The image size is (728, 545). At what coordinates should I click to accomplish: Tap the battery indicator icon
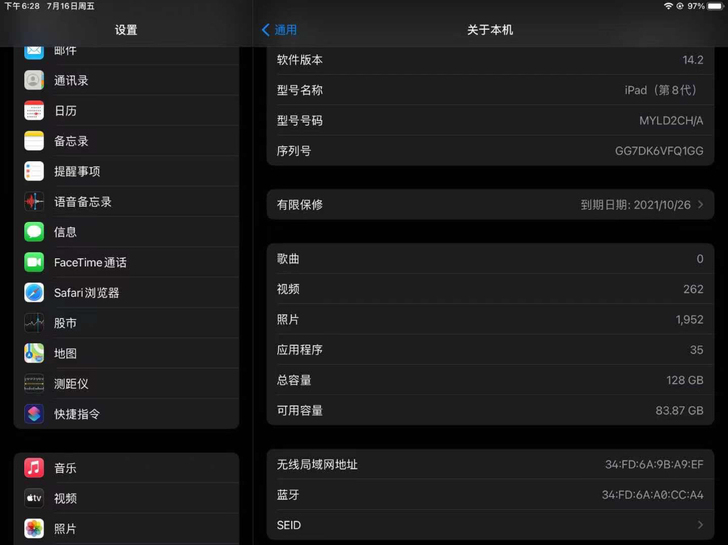716,6
